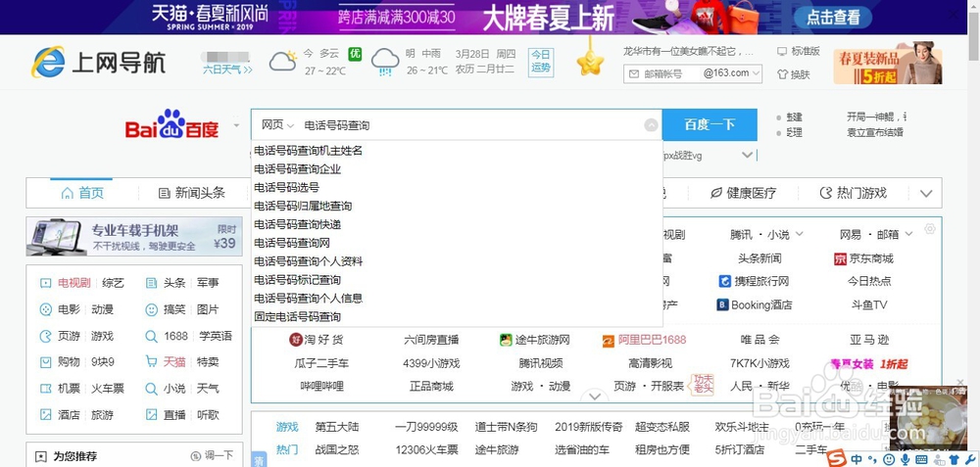Click the 淘好货 red icon
The height and width of the screenshot is (467, 980).
coord(295,340)
